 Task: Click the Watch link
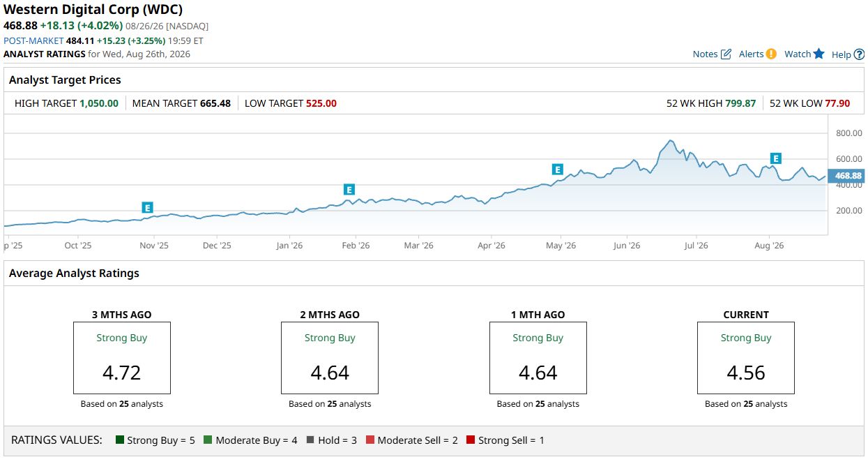click(x=798, y=54)
